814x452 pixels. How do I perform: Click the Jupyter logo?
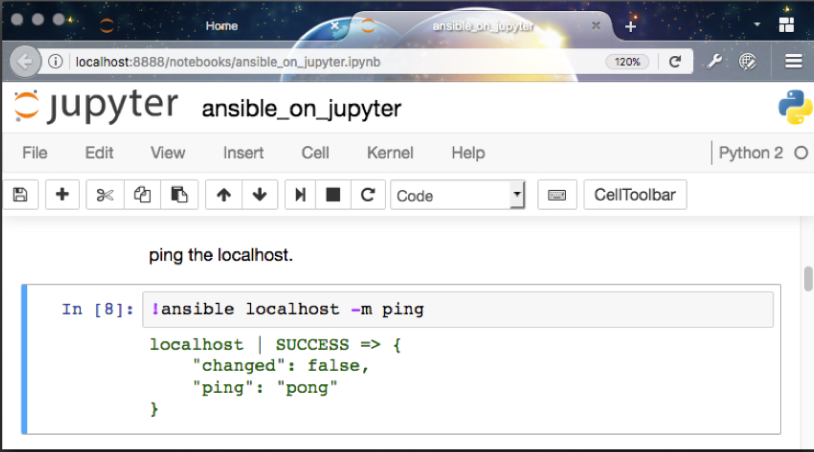[96, 105]
